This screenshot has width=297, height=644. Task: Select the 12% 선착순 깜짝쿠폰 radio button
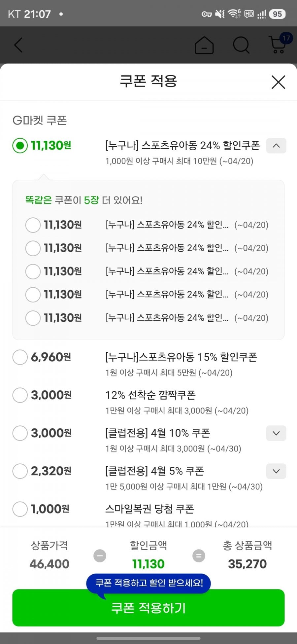20,395
